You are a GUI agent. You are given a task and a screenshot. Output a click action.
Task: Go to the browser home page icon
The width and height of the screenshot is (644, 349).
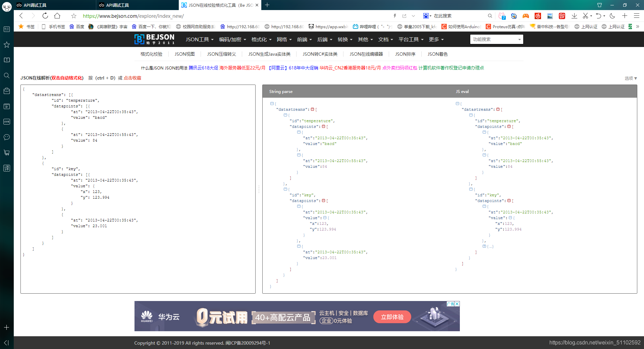point(57,16)
